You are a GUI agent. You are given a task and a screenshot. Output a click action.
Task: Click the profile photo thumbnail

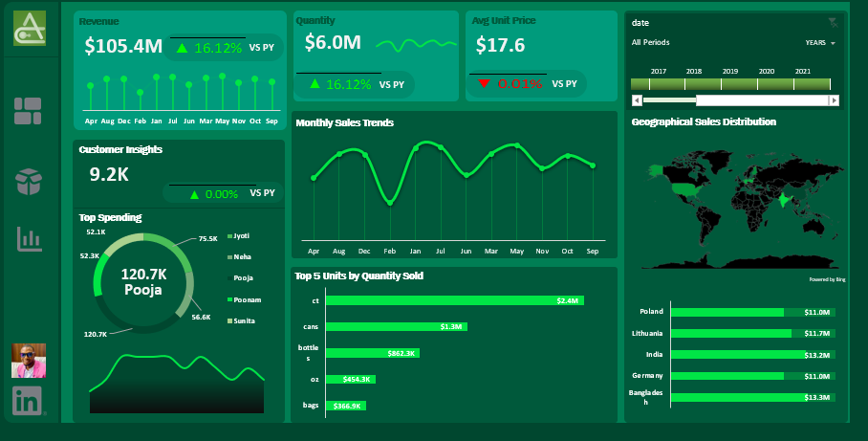click(x=29, y=361)
